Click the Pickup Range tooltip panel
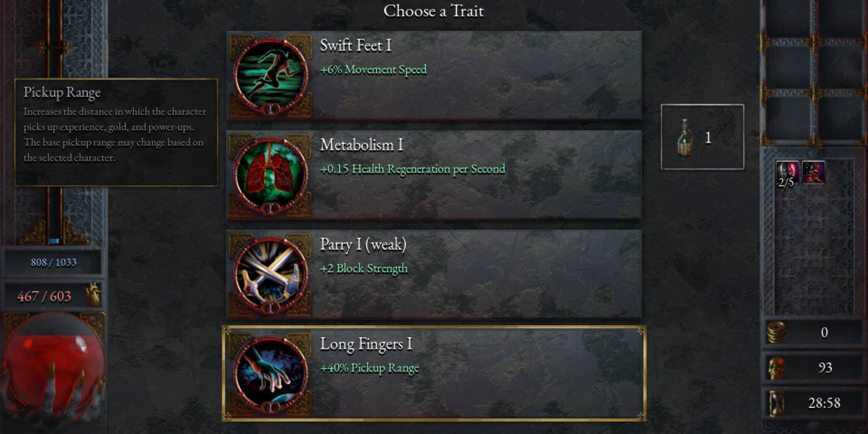Screen dimensions: 868x434 (x=116, y=133)
